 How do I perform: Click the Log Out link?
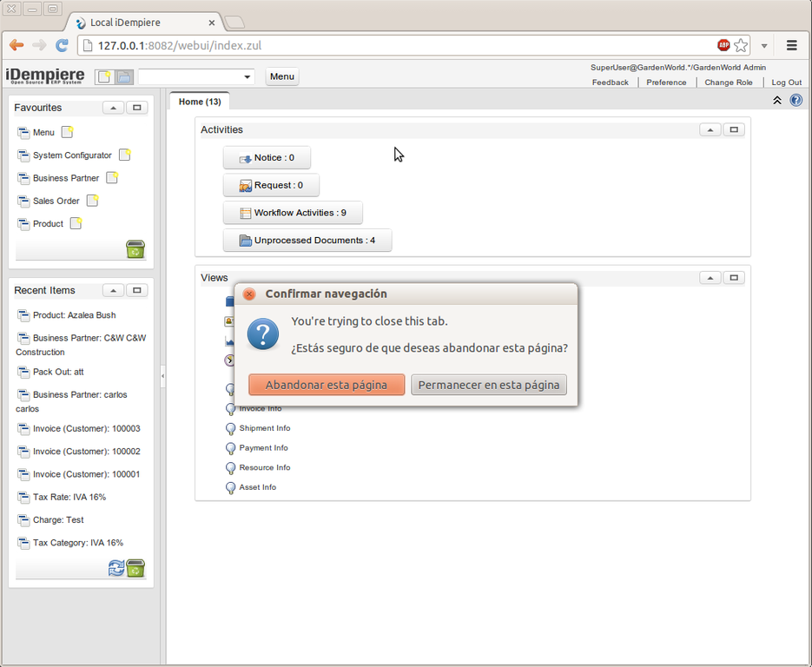[x=786, y=83]
